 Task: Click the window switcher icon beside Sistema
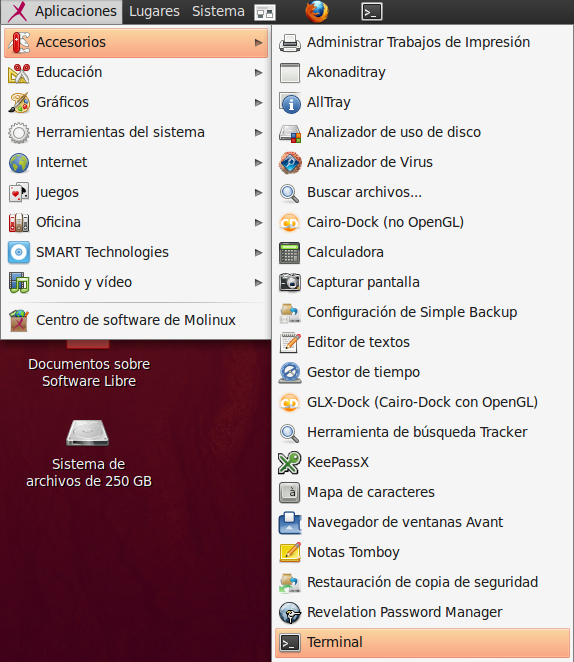tap(265, 12)
